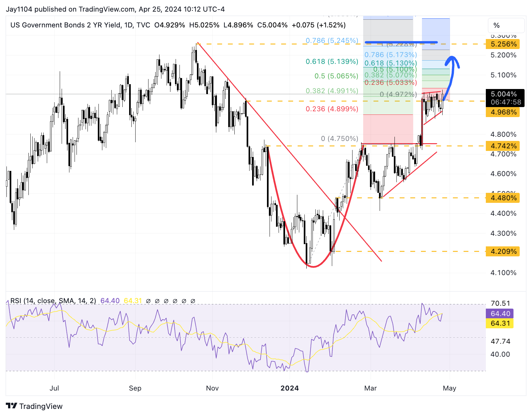Click the 0.786 (5.245%) Fibonacci label

click(332, 41)
